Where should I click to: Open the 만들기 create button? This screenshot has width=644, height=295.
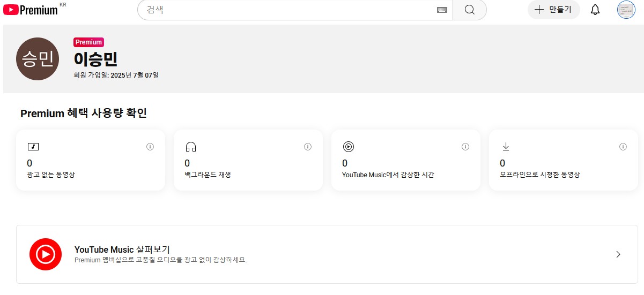(554, 10)
